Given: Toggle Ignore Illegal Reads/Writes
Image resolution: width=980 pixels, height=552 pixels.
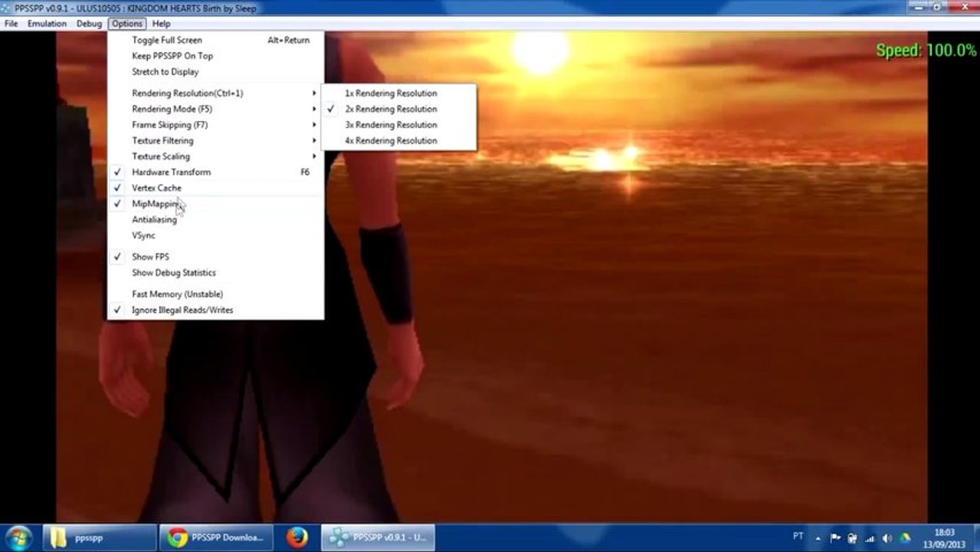Looking at the screenshot, I should [215, 310].
